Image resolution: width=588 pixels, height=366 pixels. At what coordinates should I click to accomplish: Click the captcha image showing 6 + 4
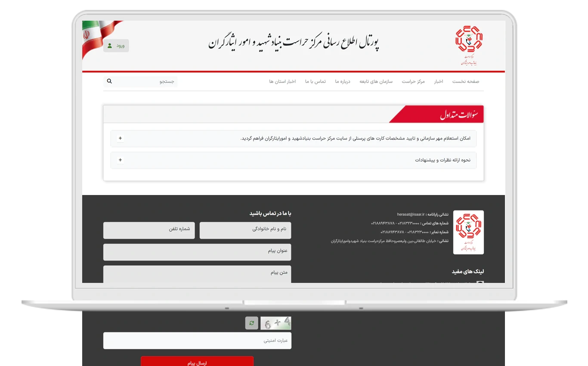[275, 323]
